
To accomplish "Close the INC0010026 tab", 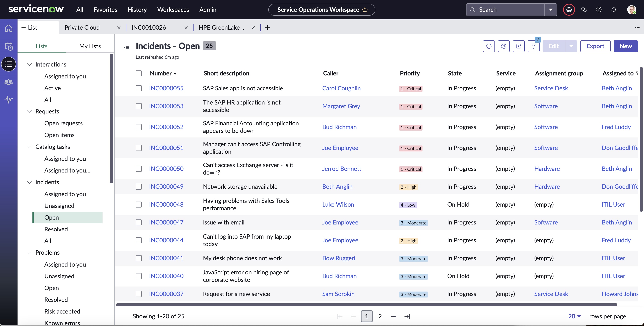I will pyautogui.click(x=186, y=28).
